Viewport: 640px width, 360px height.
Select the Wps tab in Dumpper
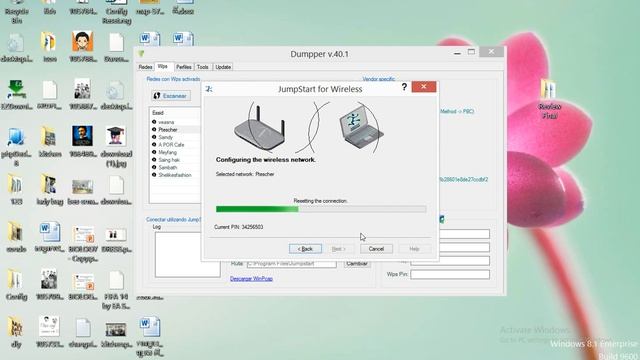point(163,66)
